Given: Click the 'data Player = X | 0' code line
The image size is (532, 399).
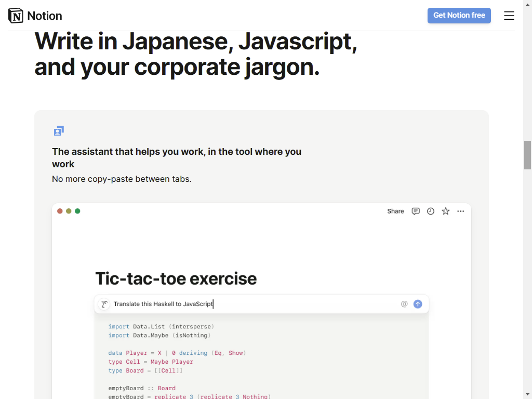Looking at the screenshot, I should (177, 353).
